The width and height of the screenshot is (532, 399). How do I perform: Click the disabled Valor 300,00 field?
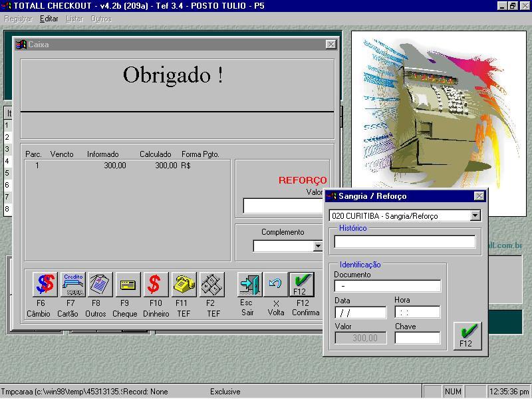pyautogui.click(x=360, y=338)
